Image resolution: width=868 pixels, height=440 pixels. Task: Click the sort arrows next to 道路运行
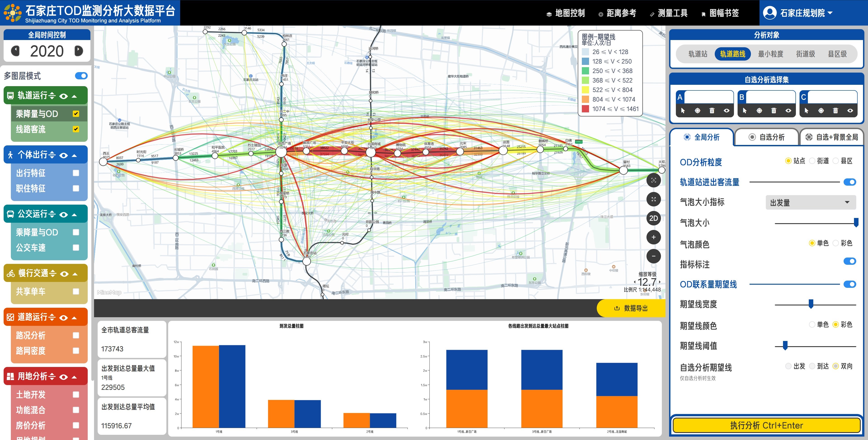pyautogui.click(x=52, y=317)
